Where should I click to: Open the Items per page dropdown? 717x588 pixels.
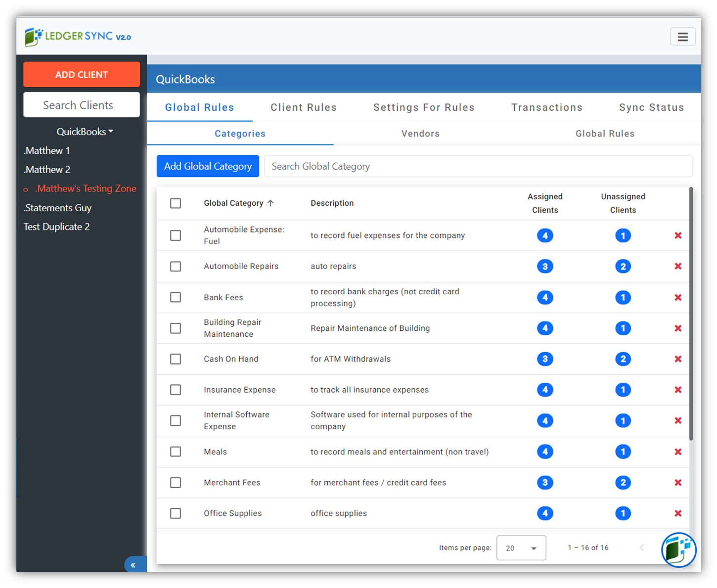[x=521, y=548]
